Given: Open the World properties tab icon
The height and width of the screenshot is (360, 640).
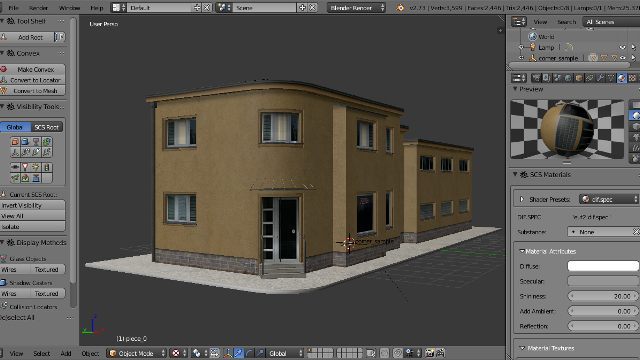Looking at the screenshot, I should pyautogui.click(x=568, y=78).
